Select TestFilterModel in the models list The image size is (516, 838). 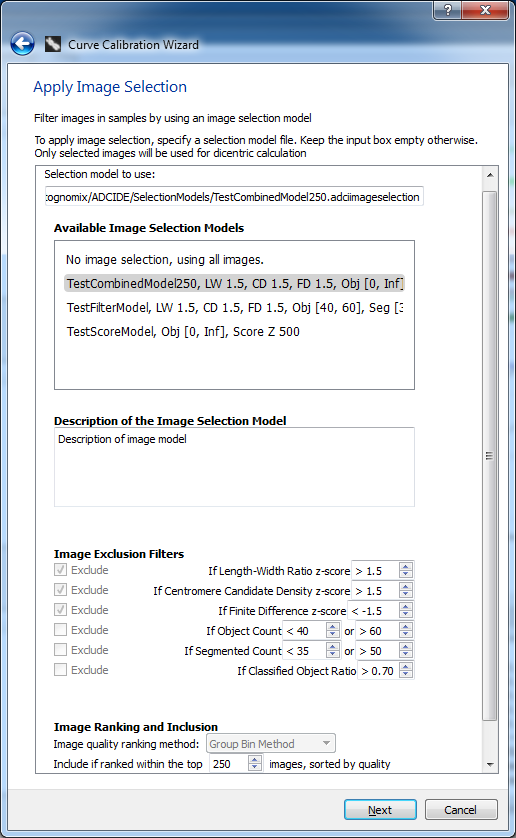pos(234,307)
